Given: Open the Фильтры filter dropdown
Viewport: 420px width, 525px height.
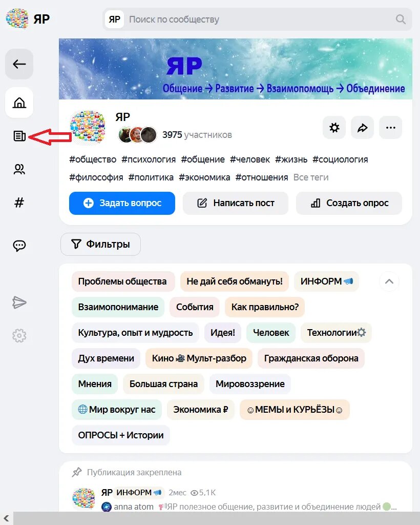Looking at the screenshot, I should pyautogui.click(x=100, y=244).
